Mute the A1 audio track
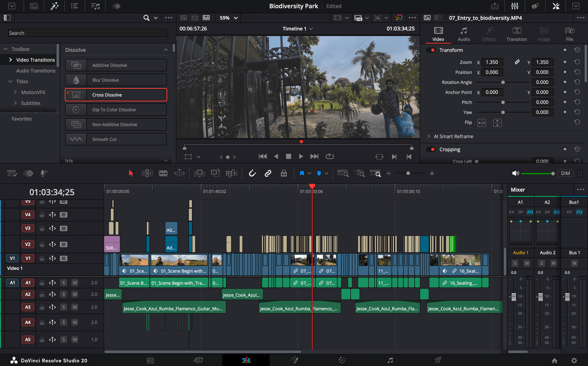The height and width of the screenshot is (366, 588). pyautogui.click(x=75, y=283)
